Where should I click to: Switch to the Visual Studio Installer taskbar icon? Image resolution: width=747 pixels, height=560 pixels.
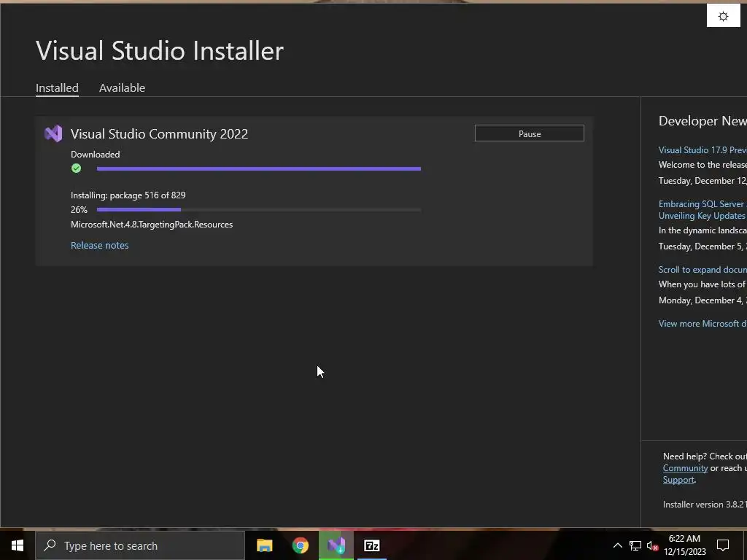336,545
